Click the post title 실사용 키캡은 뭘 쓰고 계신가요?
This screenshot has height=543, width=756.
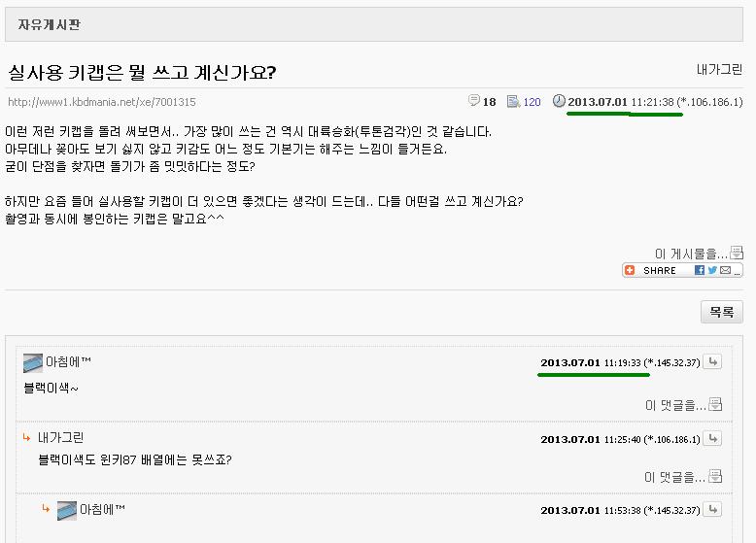click(x=142, y=72)
